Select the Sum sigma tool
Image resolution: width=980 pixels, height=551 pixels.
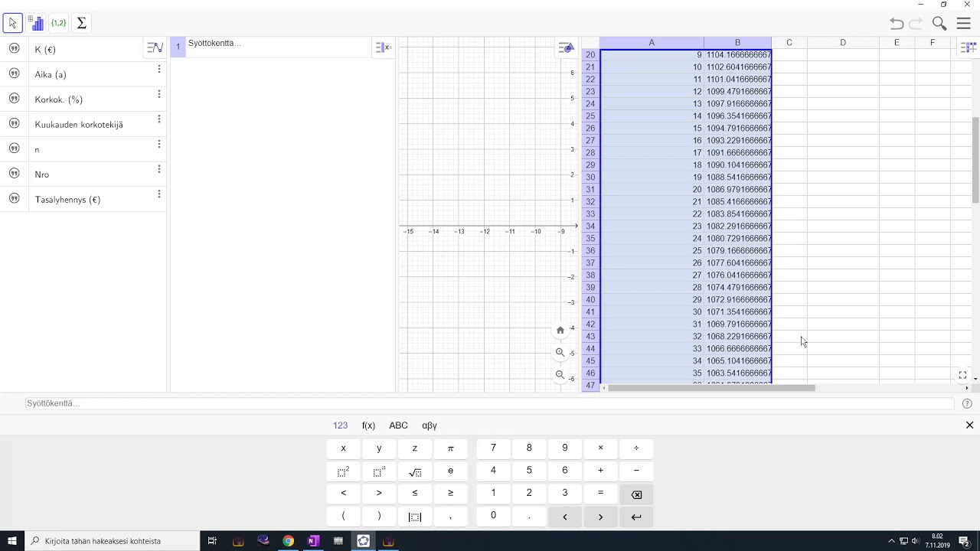coord(81,23)
